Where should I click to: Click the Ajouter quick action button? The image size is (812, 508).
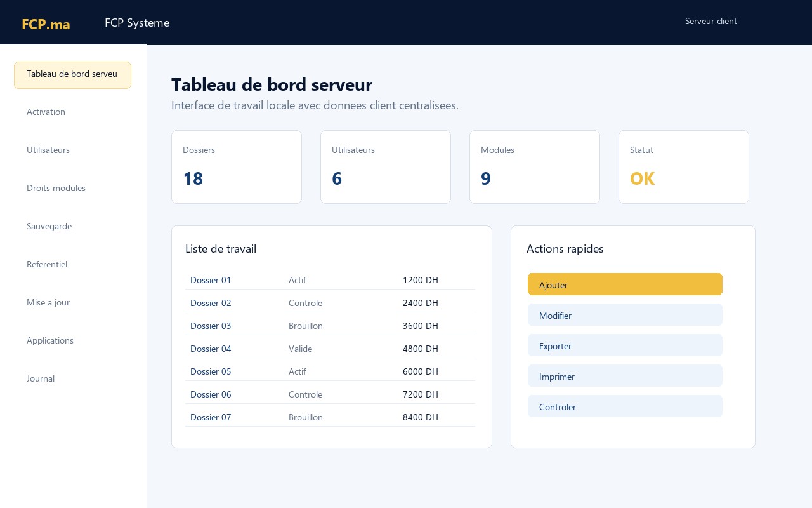click(625, 284)
